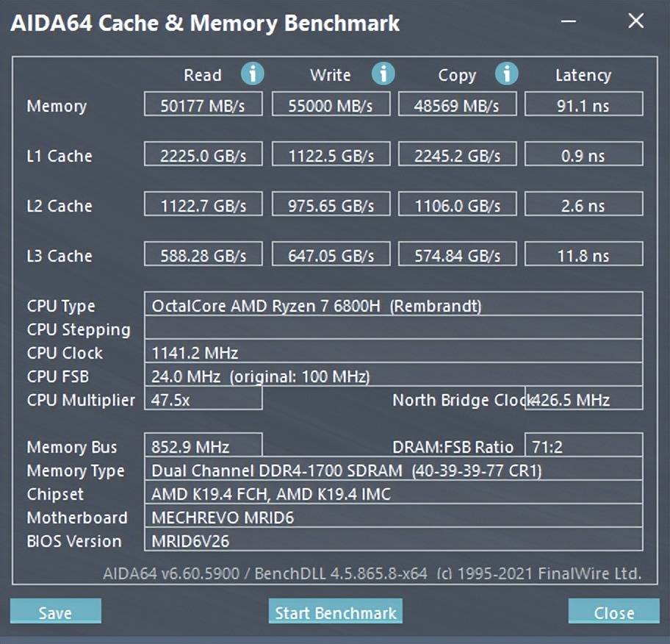Open the Copy benchmark info tooltip
Screen dimensions: 670x644
tap(507, 74)
